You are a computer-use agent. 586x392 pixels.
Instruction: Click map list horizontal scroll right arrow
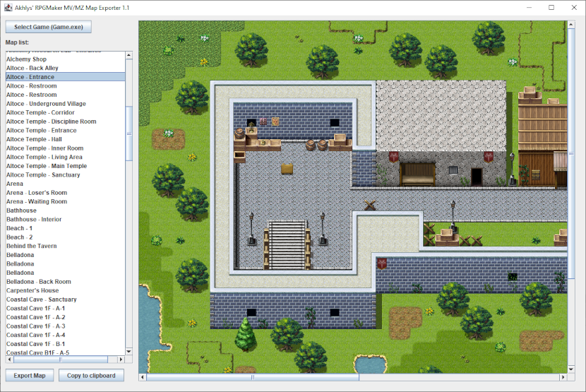[x=121, y=360]
